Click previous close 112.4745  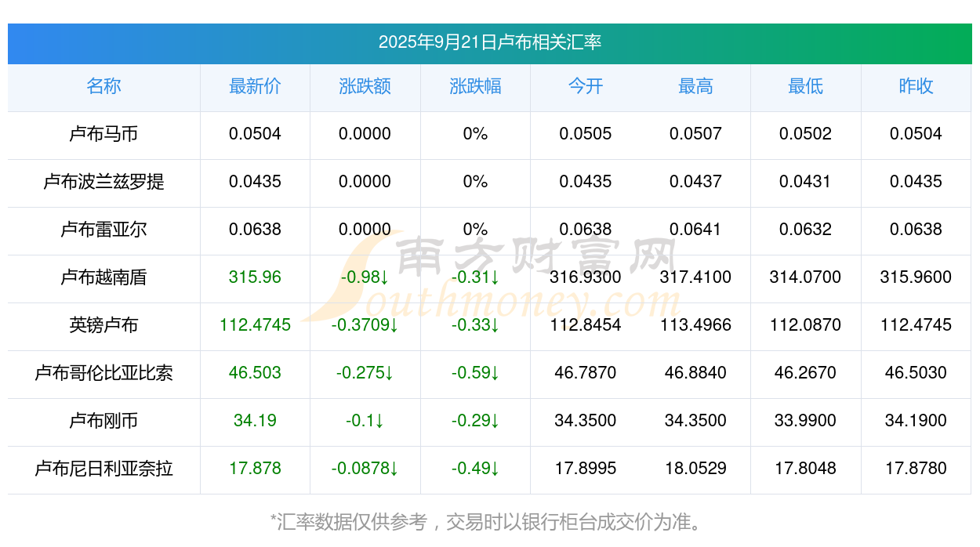[x=916, y=325]
